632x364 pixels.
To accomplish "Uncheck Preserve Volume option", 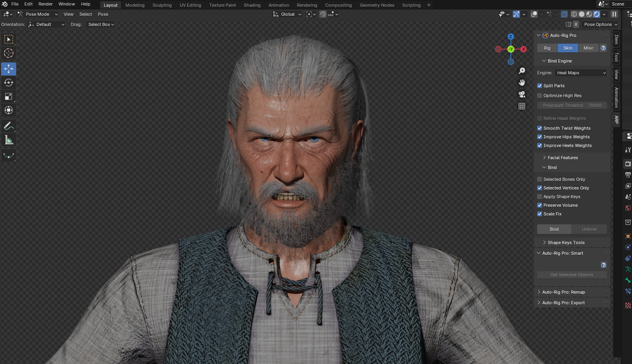I will 540,205.
